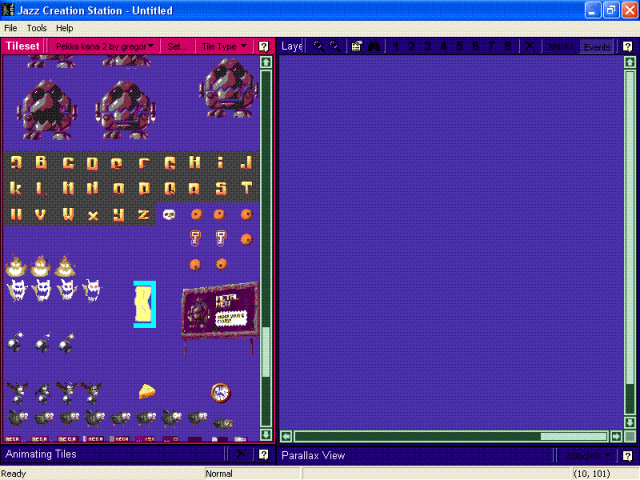Open the Tools menu

click(37, 28)
